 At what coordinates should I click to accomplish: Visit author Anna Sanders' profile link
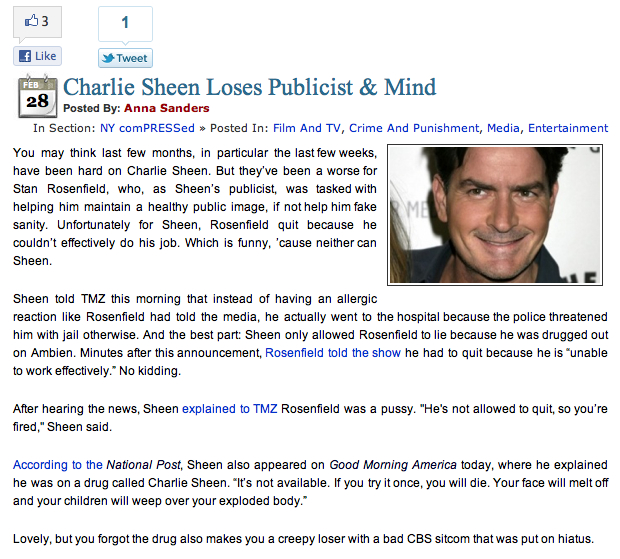[167, 108]
